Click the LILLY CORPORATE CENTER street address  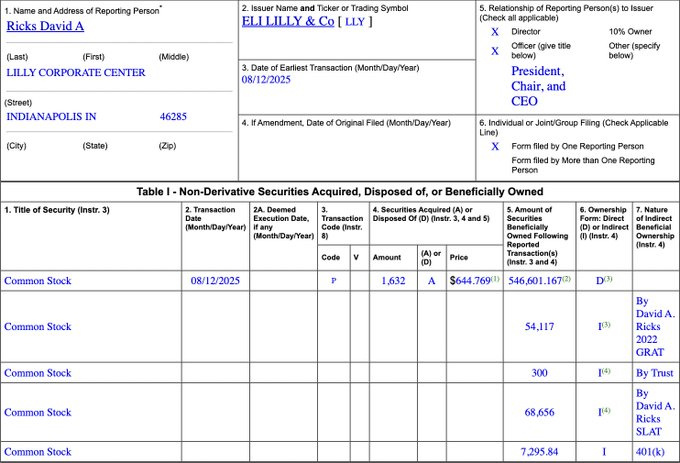point(76,73)
